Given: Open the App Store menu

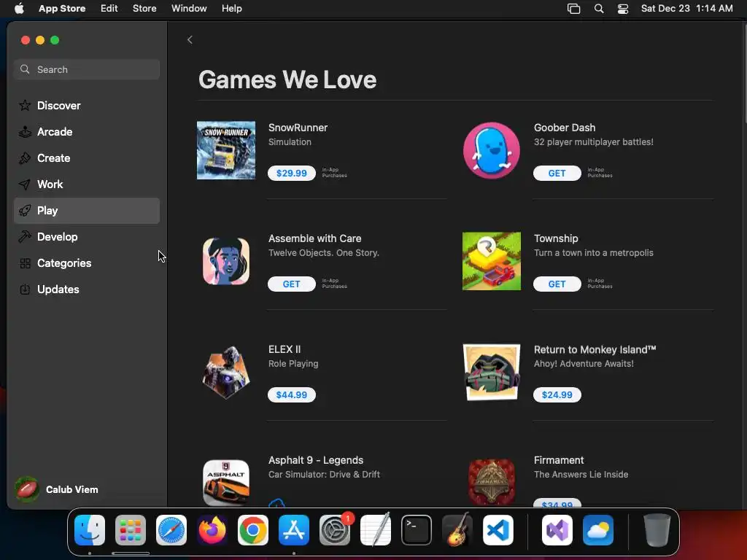Looking at the screenshot, I should click(62, 9).
